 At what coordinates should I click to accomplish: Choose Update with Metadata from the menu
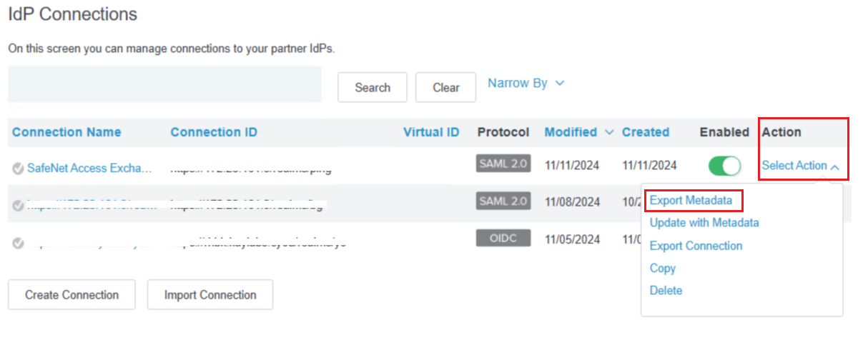pos(704,223)
